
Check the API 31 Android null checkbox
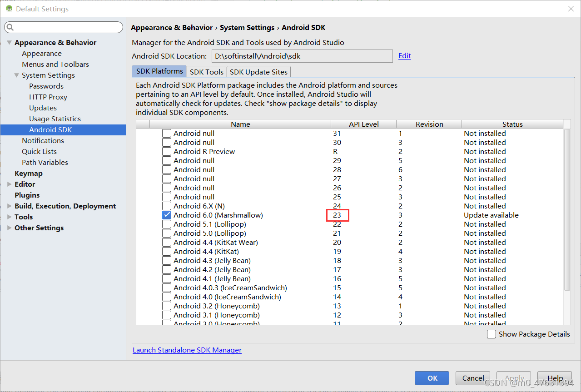click(x=167, y=134)
